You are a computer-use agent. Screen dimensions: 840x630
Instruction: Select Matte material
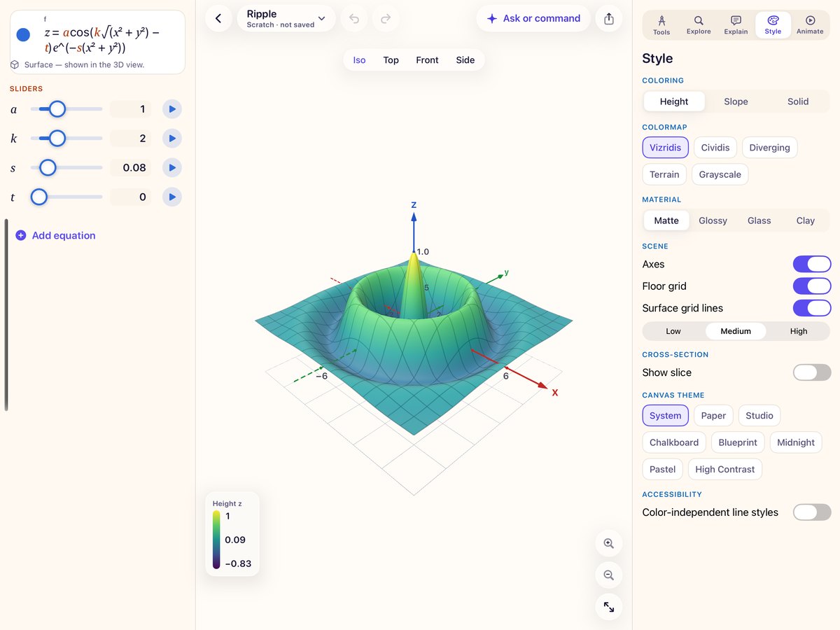pyautogui.click(x=666, y=220)
